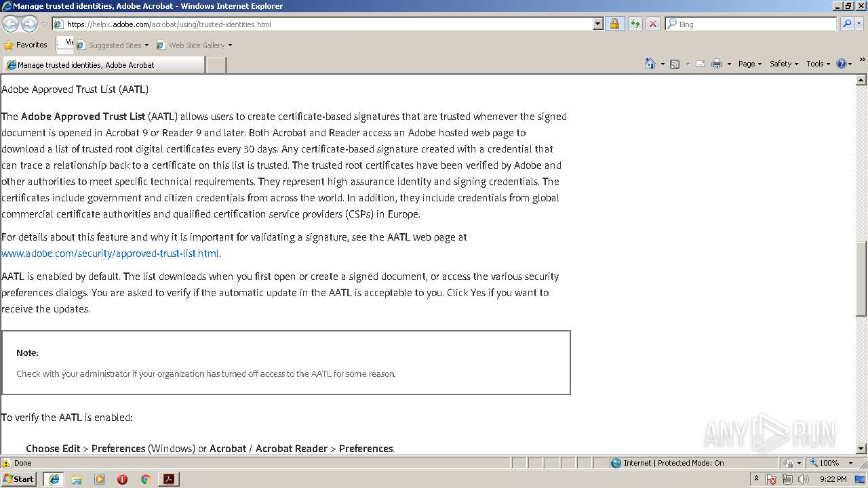Click Internet Protected Mode status text
This screenshot has width=868, height=488.
pos(673,463)
